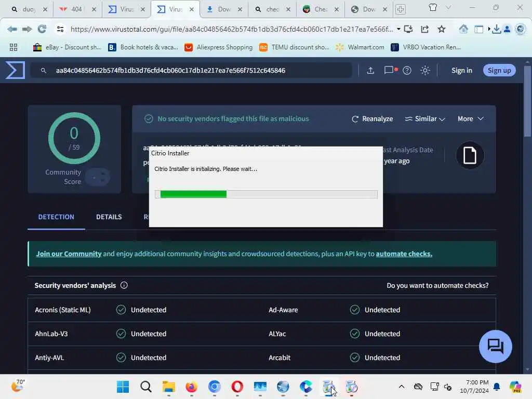Click the address bar URL
The image size is (532, 399).
pos(231,29)
